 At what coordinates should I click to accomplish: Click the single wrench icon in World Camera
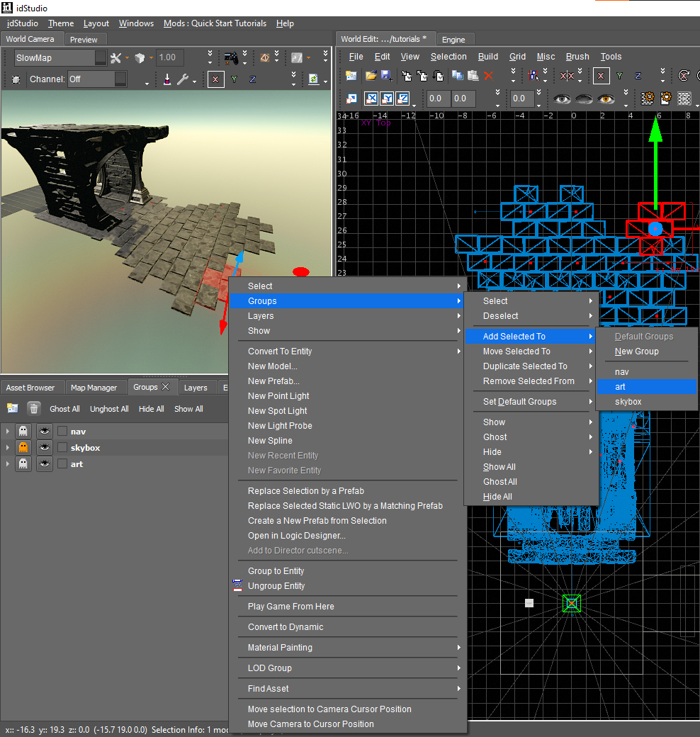tap(182, 79)
